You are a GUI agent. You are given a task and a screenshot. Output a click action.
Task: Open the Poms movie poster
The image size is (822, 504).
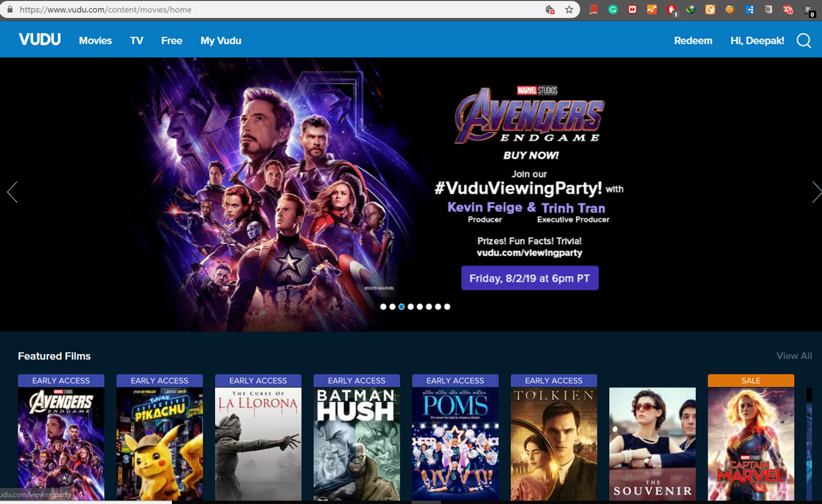pyautogui.click(x=456, y=444)
